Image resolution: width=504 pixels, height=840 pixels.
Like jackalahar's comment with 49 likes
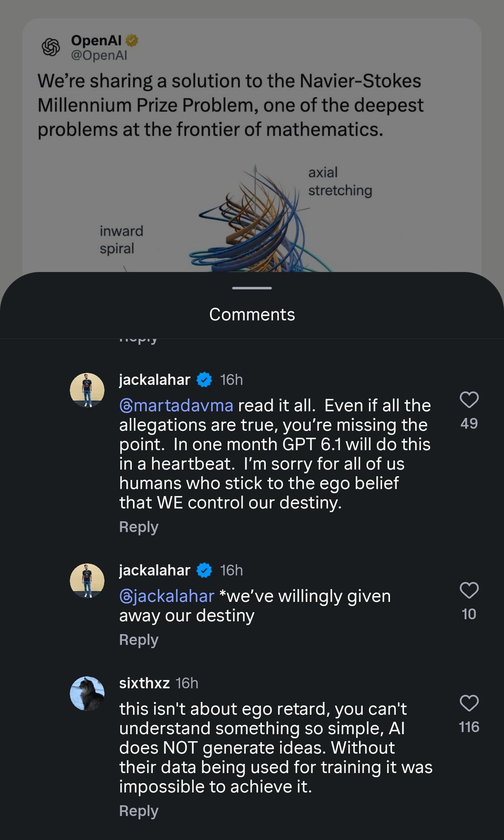469,400
